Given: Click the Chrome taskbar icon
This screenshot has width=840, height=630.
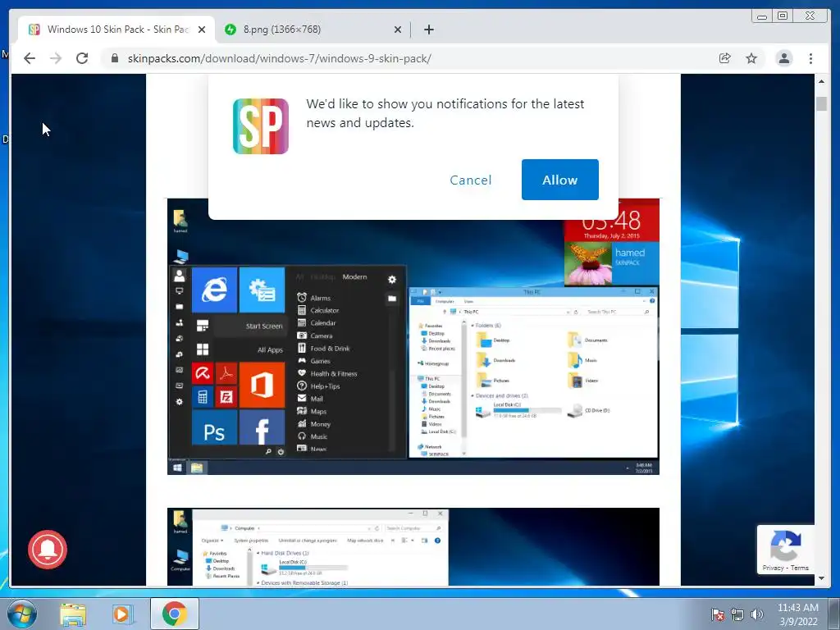Looking at the screenshot, I should tap(175, 614).
